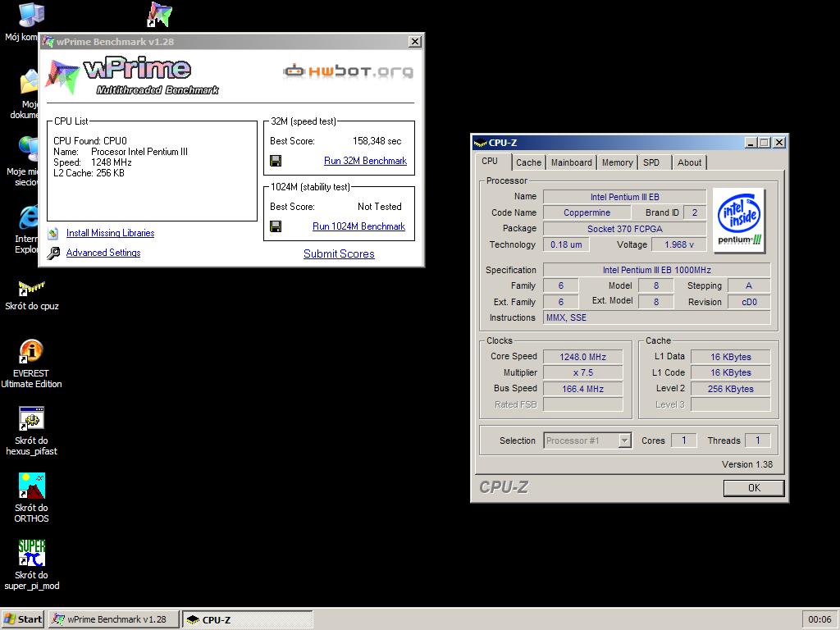The width and height of the screenshot is (840, 630).
Task: Click the icon next to Install Missing Libraries
Action: click(53, 233)
